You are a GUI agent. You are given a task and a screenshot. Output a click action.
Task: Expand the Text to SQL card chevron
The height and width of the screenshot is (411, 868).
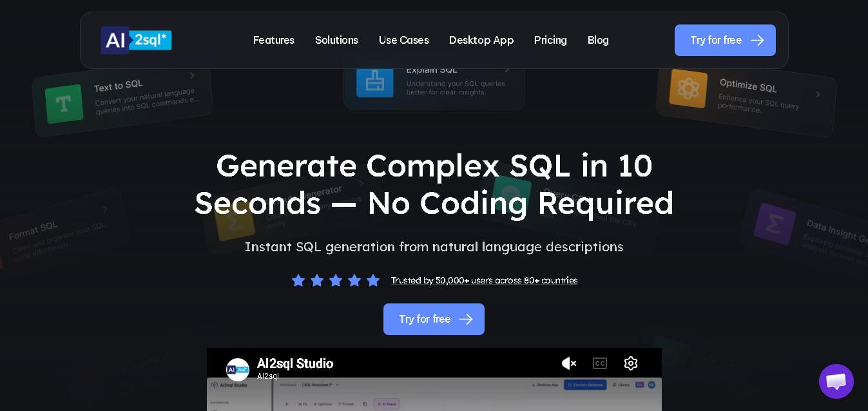pos(192,76)
